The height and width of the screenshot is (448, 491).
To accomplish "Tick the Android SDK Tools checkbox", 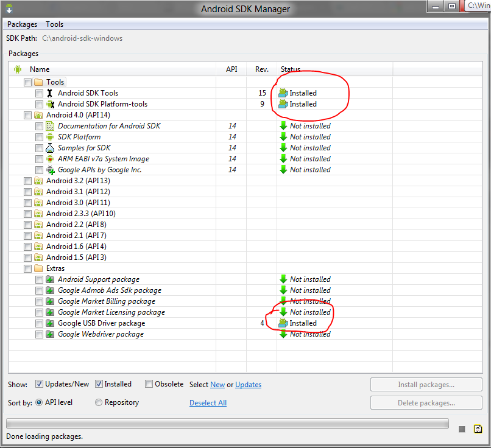I will (39, 93).
